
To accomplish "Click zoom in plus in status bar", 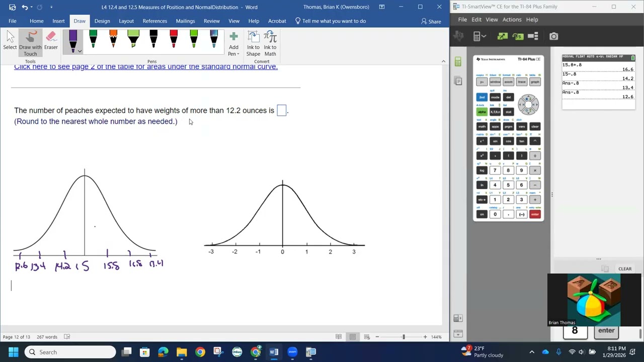I will click(x=425, y=337).
